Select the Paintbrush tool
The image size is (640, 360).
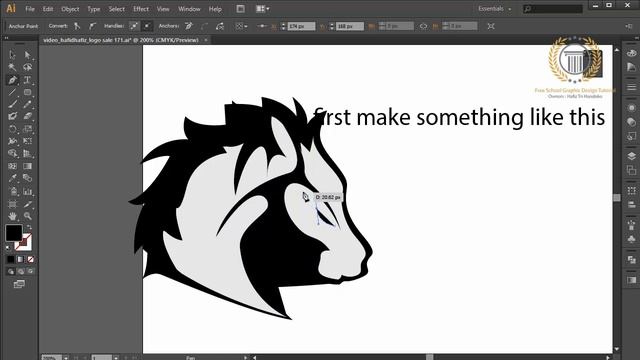(12, 104)
